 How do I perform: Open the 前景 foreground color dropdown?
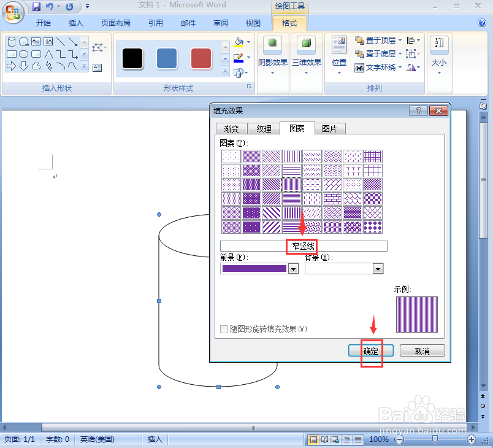click(293, 269)
